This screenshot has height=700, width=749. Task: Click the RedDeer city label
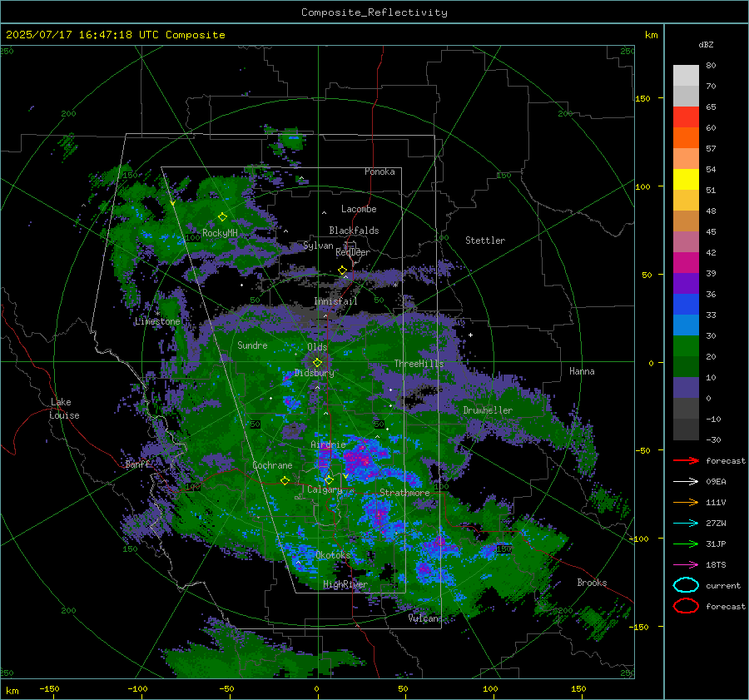tap(353, 252)
